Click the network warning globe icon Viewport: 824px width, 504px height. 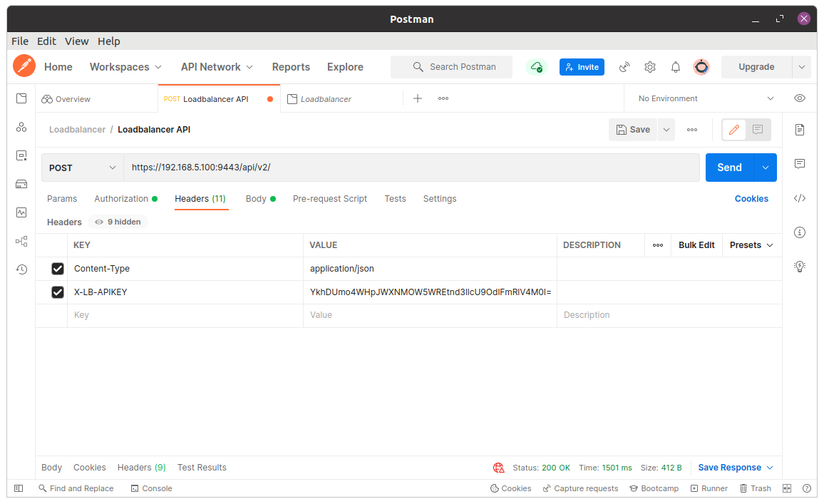click(x=499, y=468)
